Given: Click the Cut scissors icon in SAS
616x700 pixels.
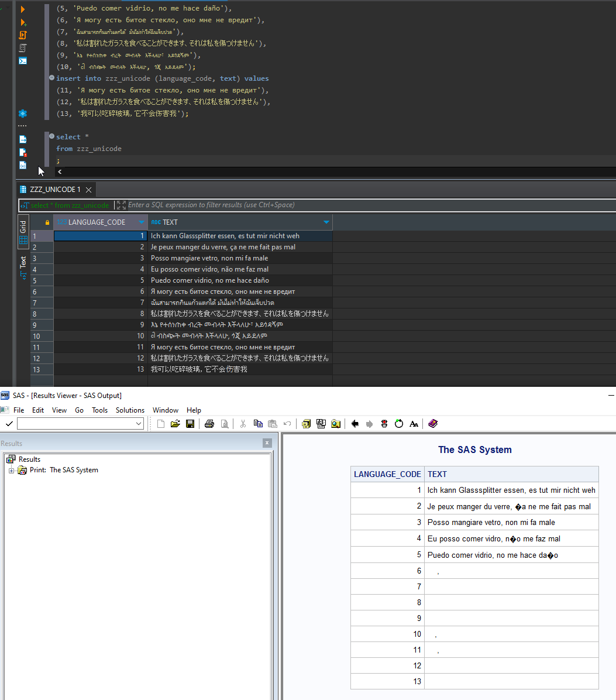Looking at the screenshot, I should click(x=243, y=423).
